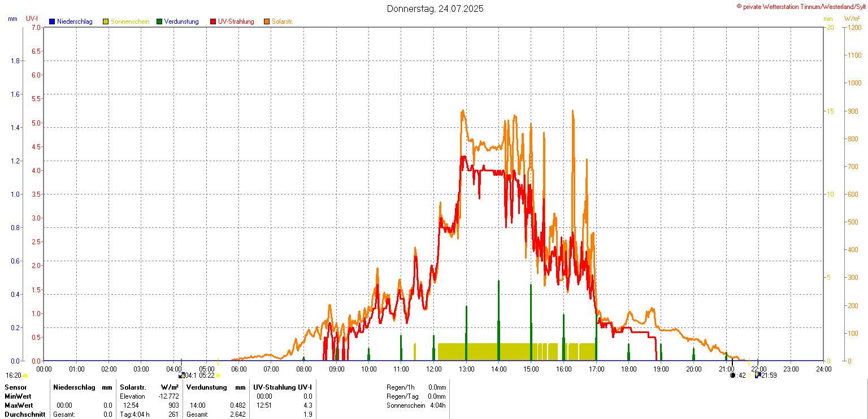Click the Niederschlag legend label
This screenshot has width=868, height=419.
point(75,21)
